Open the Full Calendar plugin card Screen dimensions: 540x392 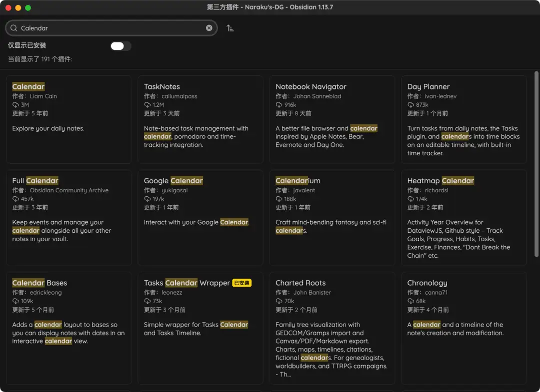69,218
